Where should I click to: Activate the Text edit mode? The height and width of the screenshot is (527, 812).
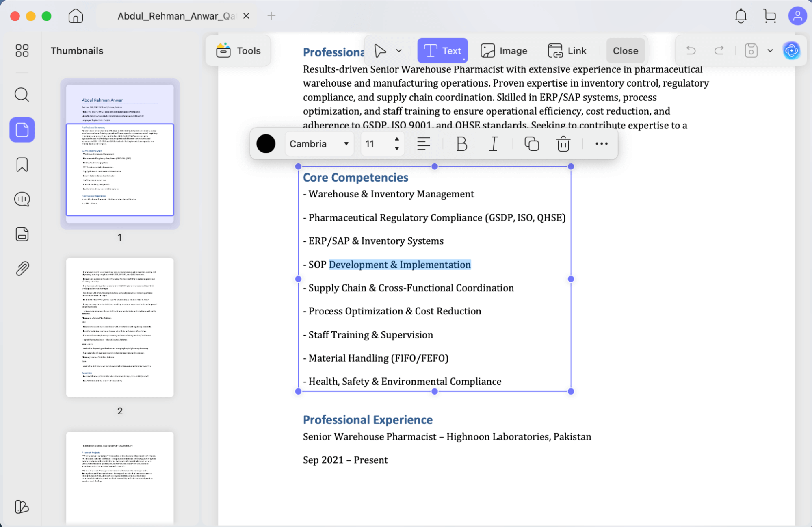click(442, 51)
